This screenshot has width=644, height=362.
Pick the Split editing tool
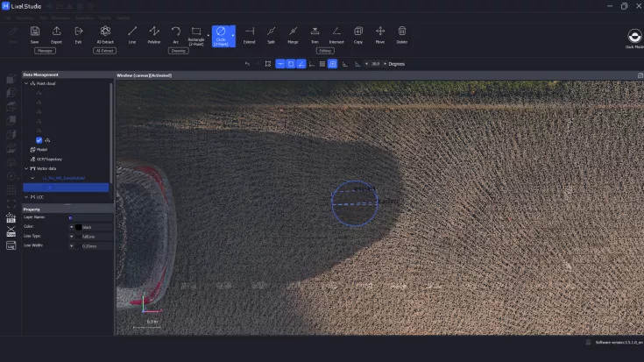271,34
